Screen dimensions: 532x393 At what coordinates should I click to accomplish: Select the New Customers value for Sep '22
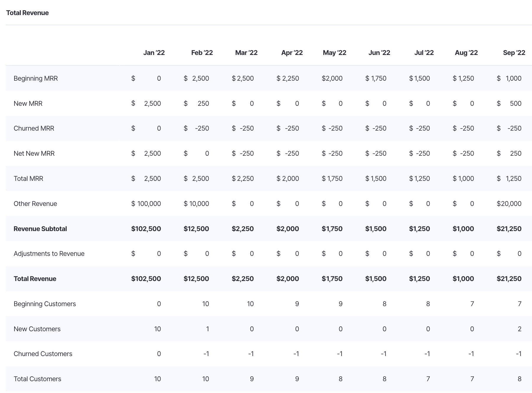click(x=519, y=329)
